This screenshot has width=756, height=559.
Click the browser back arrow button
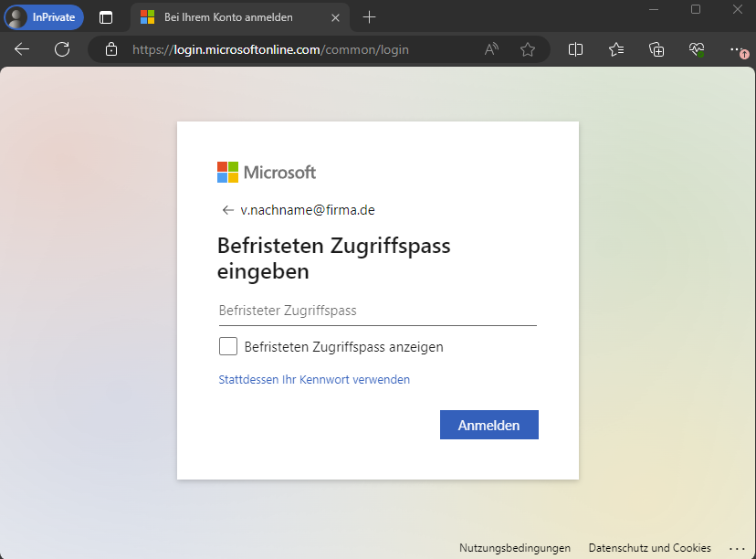[22, 49]
